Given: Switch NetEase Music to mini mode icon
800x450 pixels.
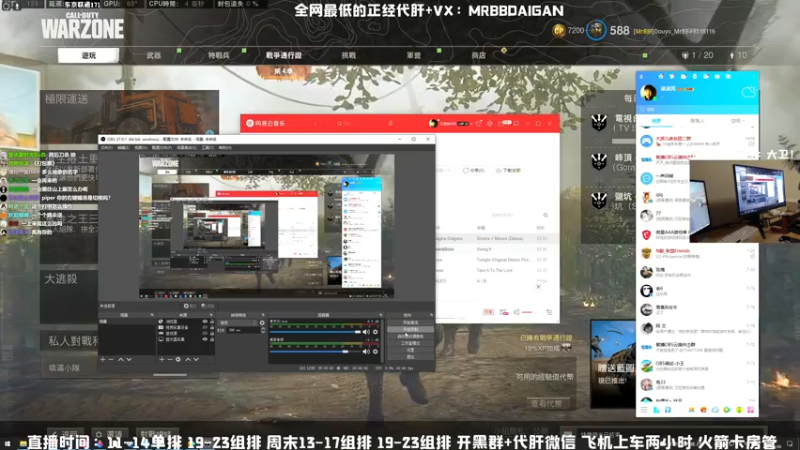Looking at the screenshot, I should (x=516, y=123).
